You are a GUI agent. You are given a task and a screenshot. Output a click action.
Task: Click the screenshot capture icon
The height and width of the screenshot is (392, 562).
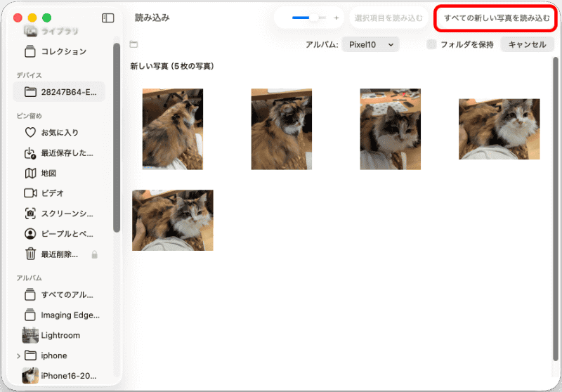30,214
